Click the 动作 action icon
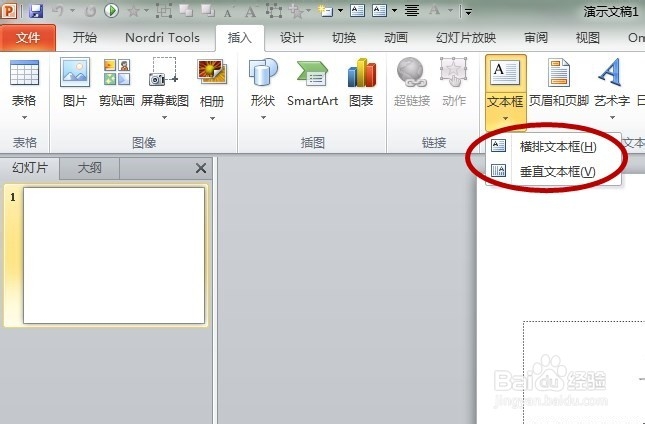This screenshot has height=424, width=645. pos(454,73)
